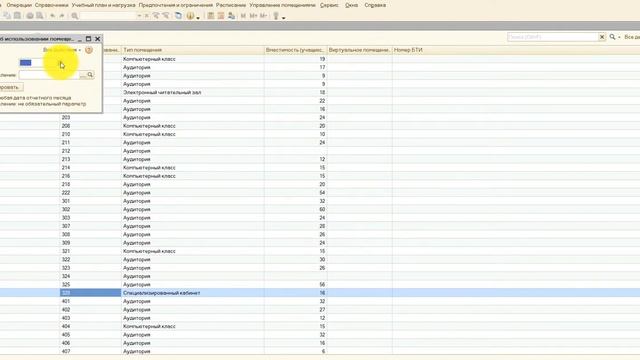This screenshot has width=640, height=360.
Task: Click the magnifier icon of the dialog's second field
Action: click(90, 75)
